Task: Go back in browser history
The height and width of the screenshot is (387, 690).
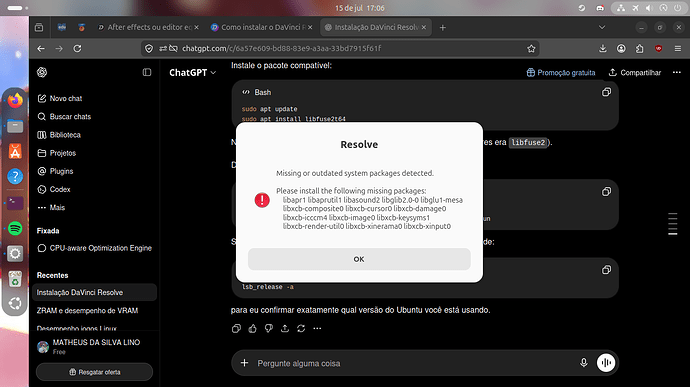Action: click(41, 48)
